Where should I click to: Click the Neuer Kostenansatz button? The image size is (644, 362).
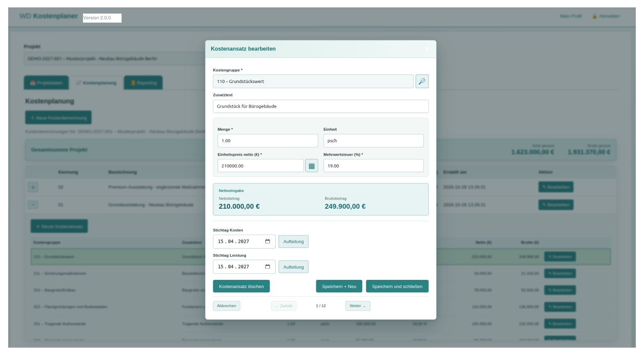pos(59,226)
